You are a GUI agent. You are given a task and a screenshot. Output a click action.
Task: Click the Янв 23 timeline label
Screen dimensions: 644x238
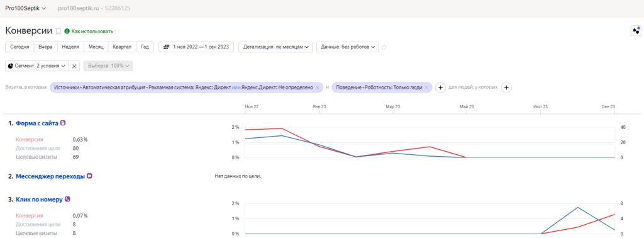click(319, 106)
